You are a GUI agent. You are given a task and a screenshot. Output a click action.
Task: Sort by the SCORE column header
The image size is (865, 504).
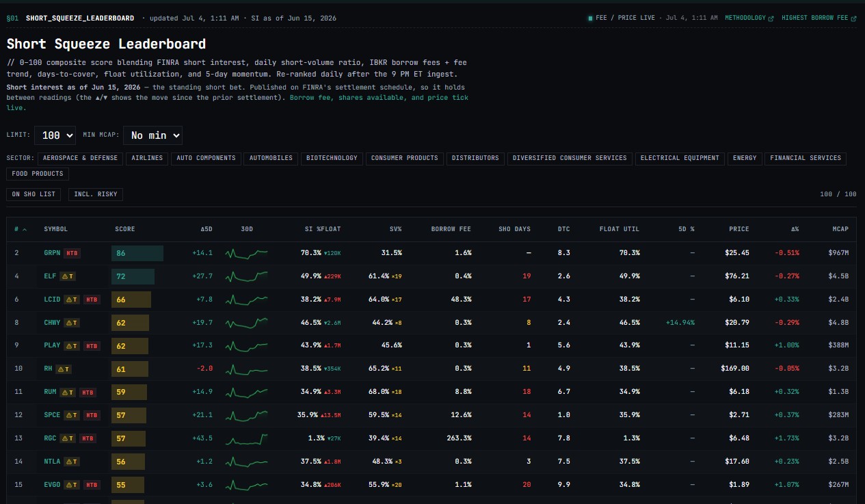pyautogui.click(x=125, y=229)
